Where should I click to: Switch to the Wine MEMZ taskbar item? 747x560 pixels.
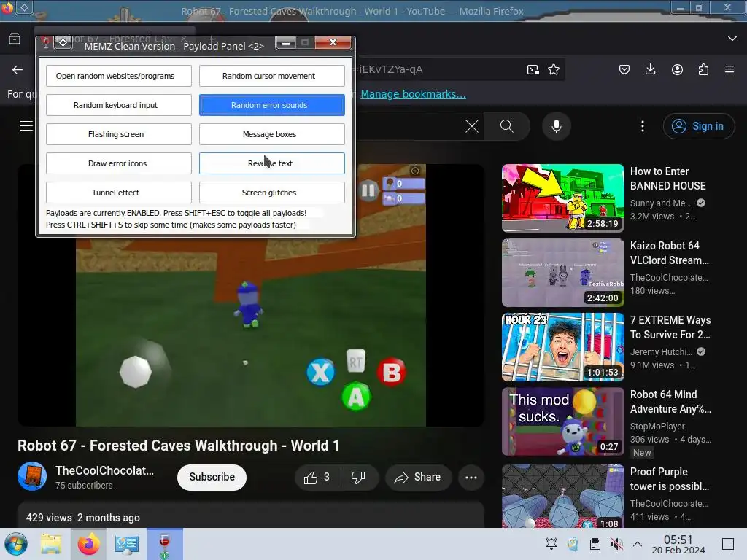[164, 544]
